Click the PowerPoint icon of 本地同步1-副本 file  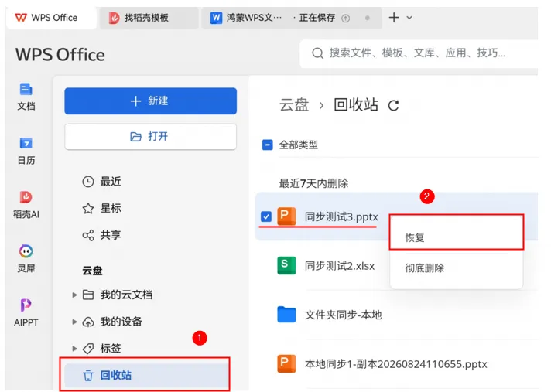(286, 363)
